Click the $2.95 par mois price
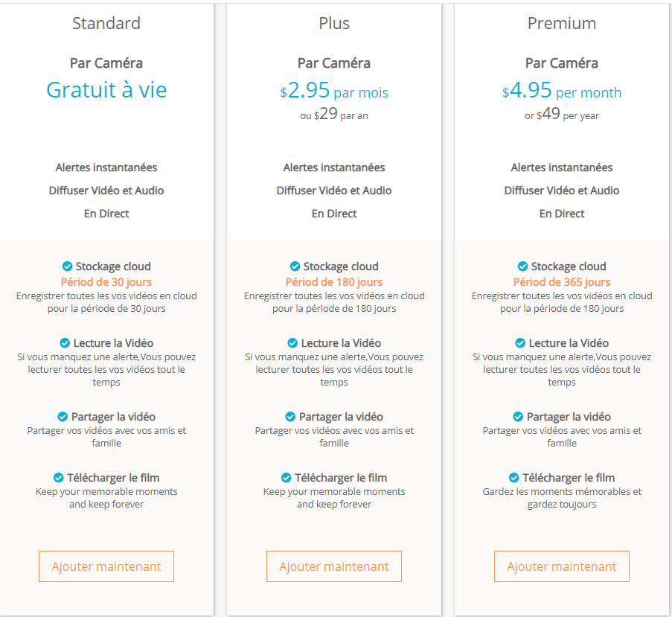Screen dimensions: 672x617 pyautogui.click(x=334, y=90)
